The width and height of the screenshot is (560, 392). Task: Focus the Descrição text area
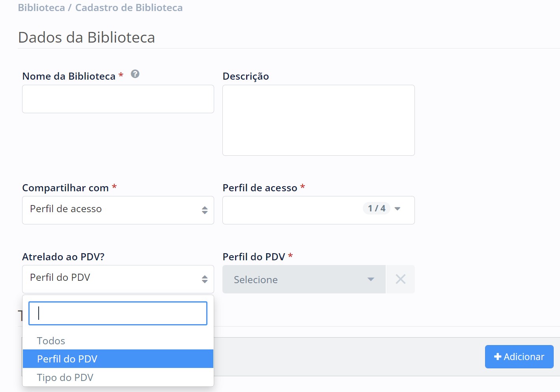318,120
